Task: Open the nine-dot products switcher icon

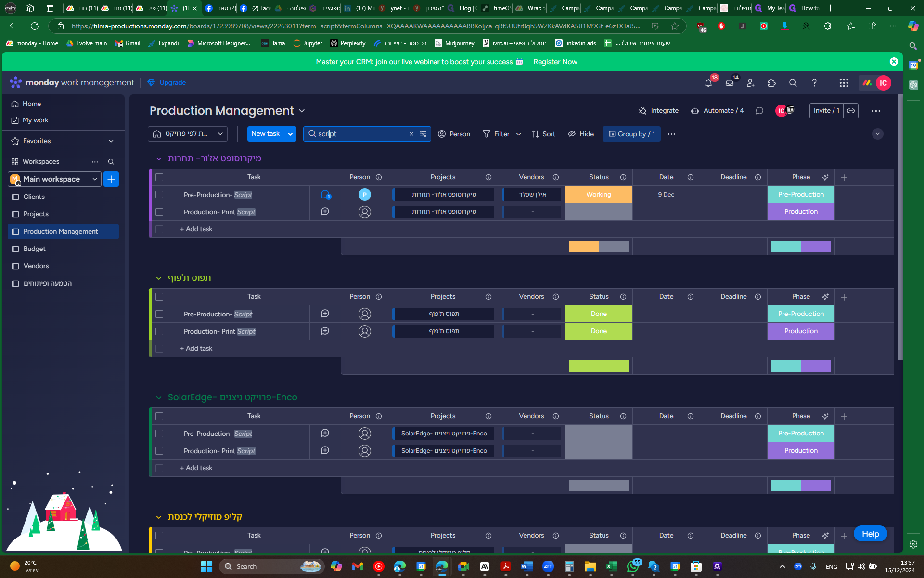Action: [843, 83]
